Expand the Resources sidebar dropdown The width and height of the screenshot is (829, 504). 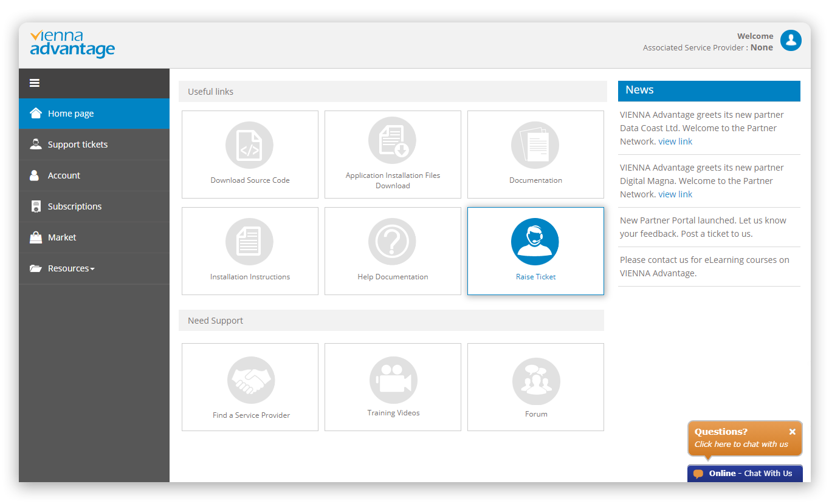71,268
